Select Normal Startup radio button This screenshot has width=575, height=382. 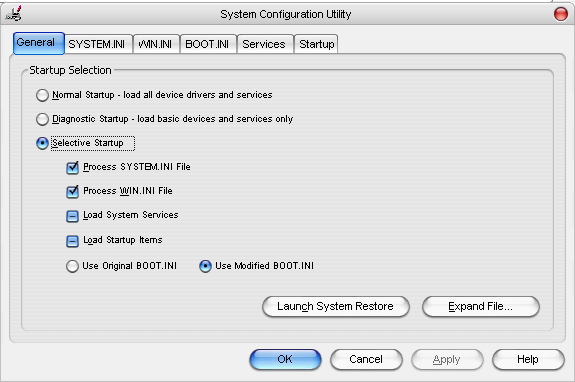pos(42,95)
